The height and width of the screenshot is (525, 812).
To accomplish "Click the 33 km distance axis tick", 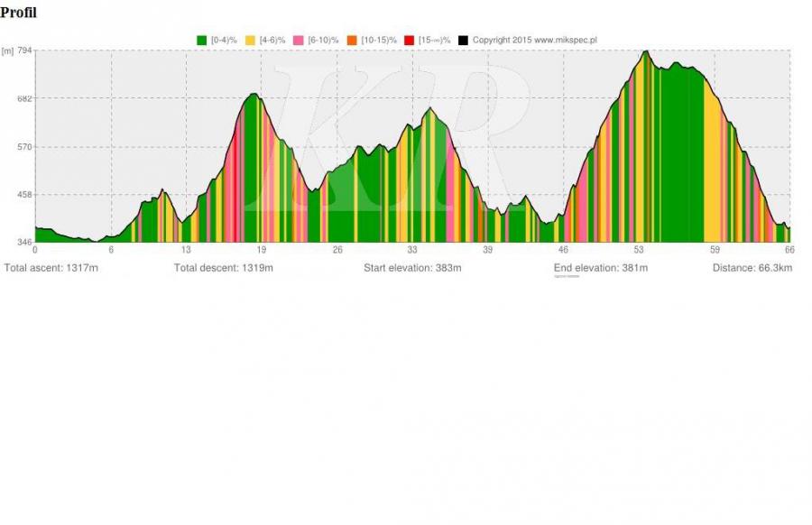I will [x=412, y=250].
